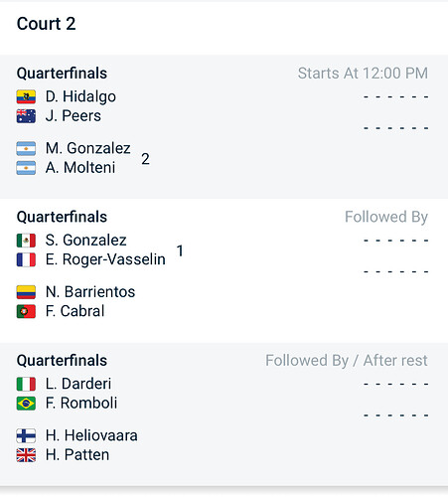448x497 pixels.
Task: Open H. Heliovaara player name
Action: [91, 435]
